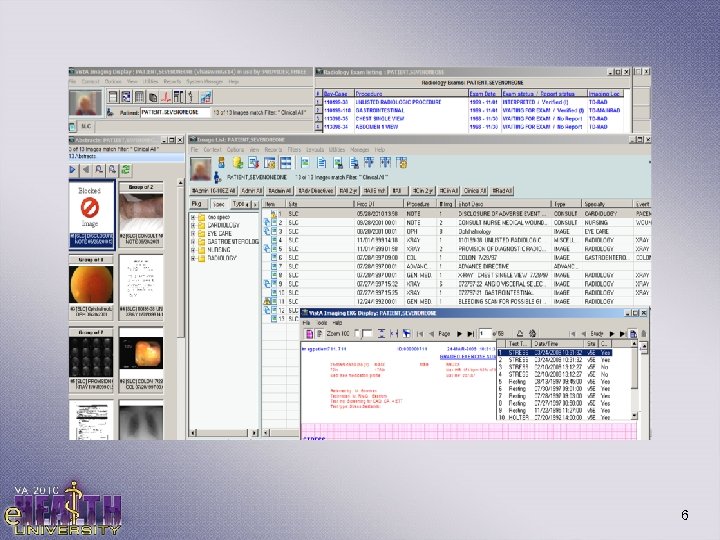The height and width of the screenshot is (540, 720).
Task: Click the EKG study list scrollbar down arrow
Action: coord(634,416)
